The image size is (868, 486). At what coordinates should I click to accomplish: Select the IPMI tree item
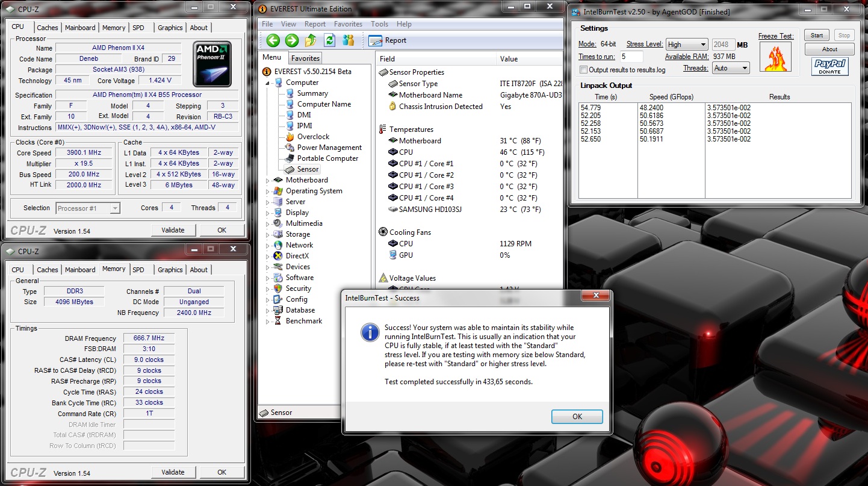pos(305,126)
